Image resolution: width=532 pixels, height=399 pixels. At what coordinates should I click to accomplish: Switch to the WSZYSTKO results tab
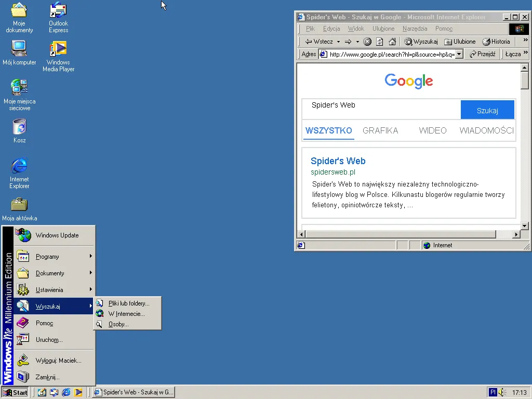328,130
